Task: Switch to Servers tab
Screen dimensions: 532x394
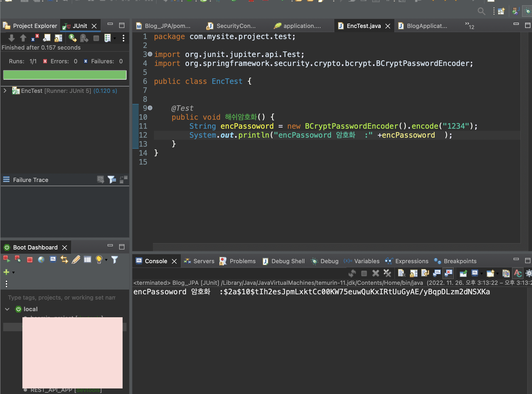Action: click(x=199, y=261)
